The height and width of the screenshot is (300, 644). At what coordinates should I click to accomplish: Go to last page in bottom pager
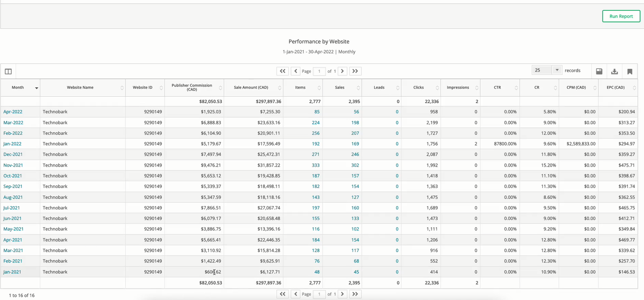pyautogui.click(x=355, y=294)
